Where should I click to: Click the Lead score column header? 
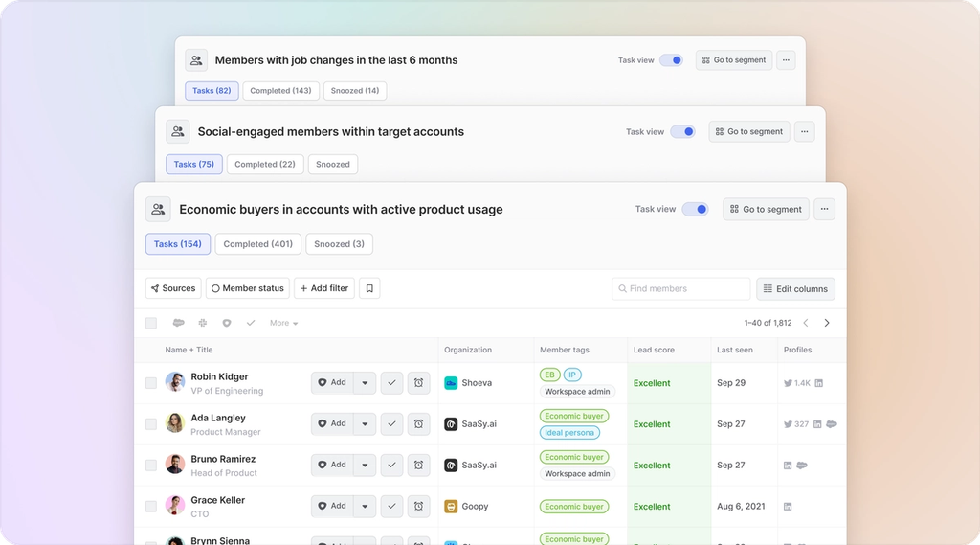coord(654,350)
